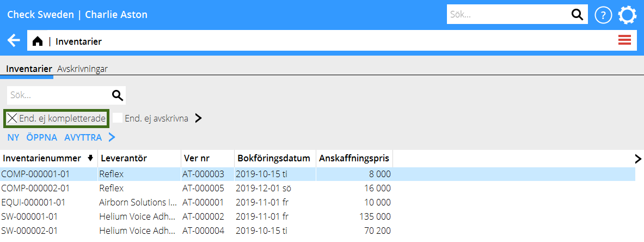The image size is (644, 242).
Task: Show more columns with right chevron
Action: tap(638, 159)
